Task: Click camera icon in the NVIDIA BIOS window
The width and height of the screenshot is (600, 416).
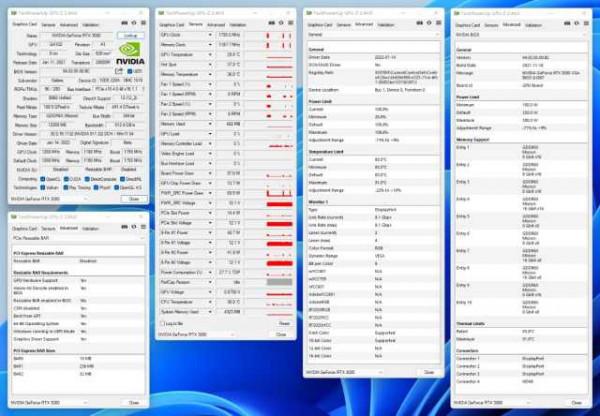Action: [567, 23]
